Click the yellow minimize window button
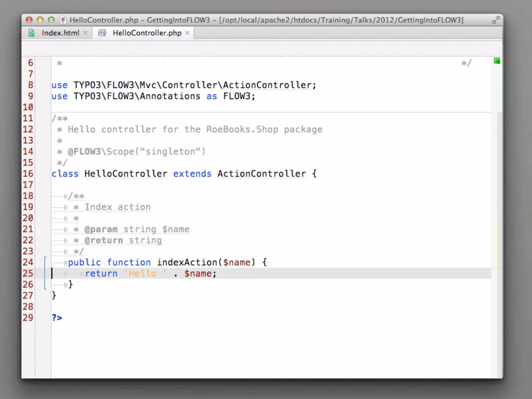This screenshot has height=399, width=532. (40, 20)
